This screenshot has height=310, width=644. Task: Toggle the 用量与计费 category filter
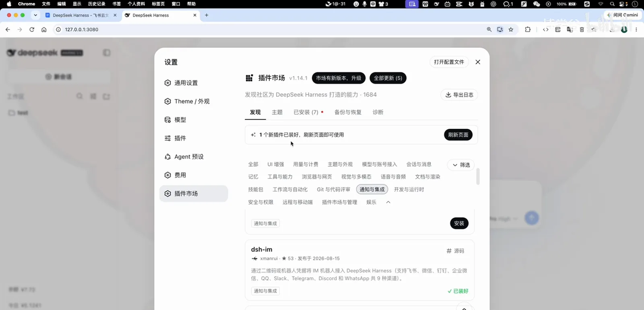point(305,164)
